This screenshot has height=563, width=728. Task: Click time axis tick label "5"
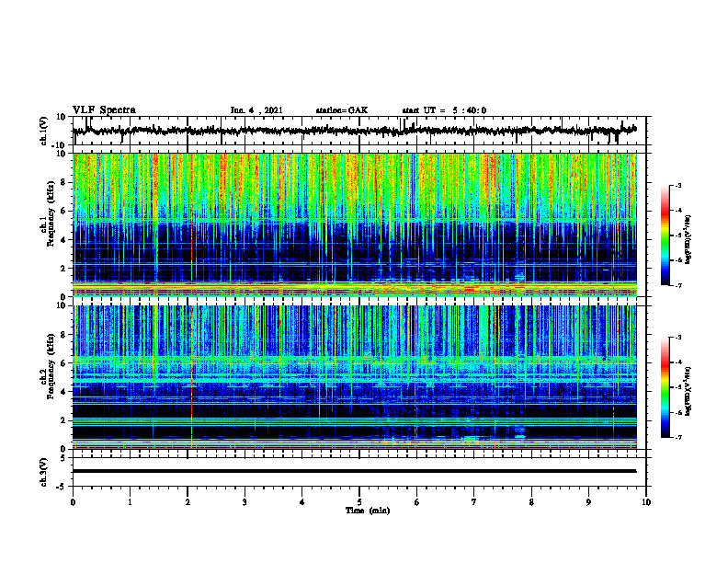click(359, 502)
